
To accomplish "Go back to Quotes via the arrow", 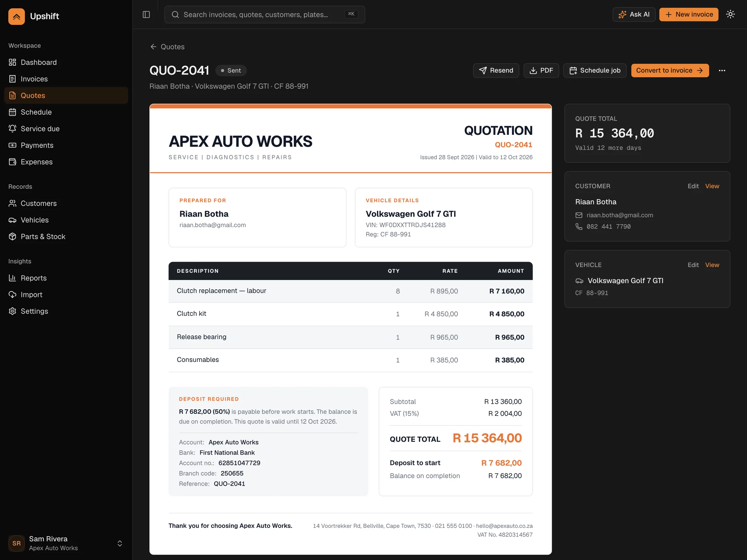I will click(x=167, y=47).
